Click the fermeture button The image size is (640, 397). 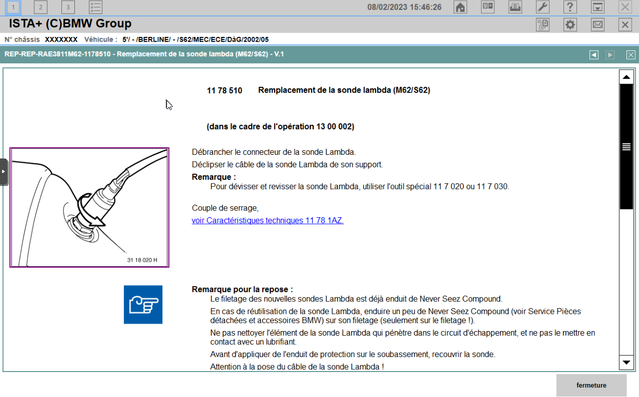tap(591, 385)
